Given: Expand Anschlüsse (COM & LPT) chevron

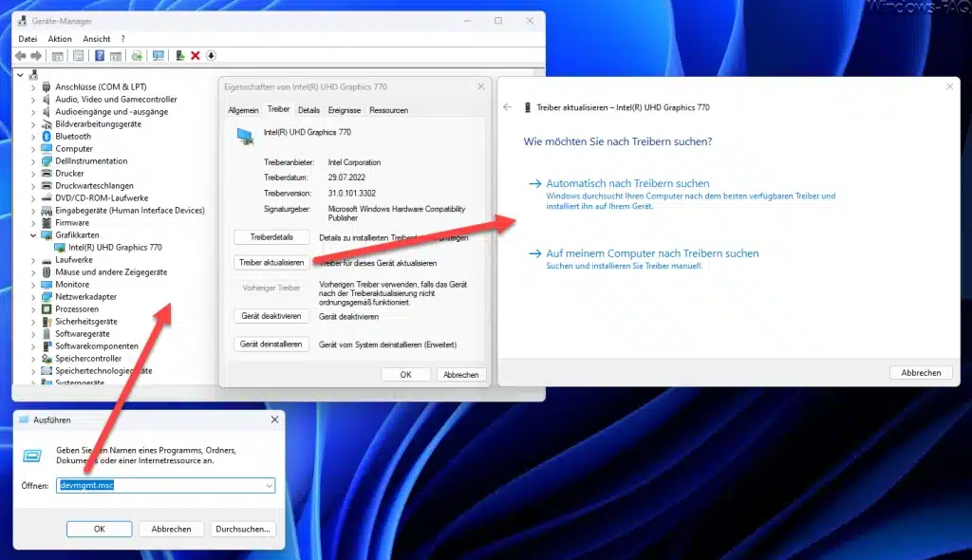Looking at the screenshot, I should pos(33,87).
